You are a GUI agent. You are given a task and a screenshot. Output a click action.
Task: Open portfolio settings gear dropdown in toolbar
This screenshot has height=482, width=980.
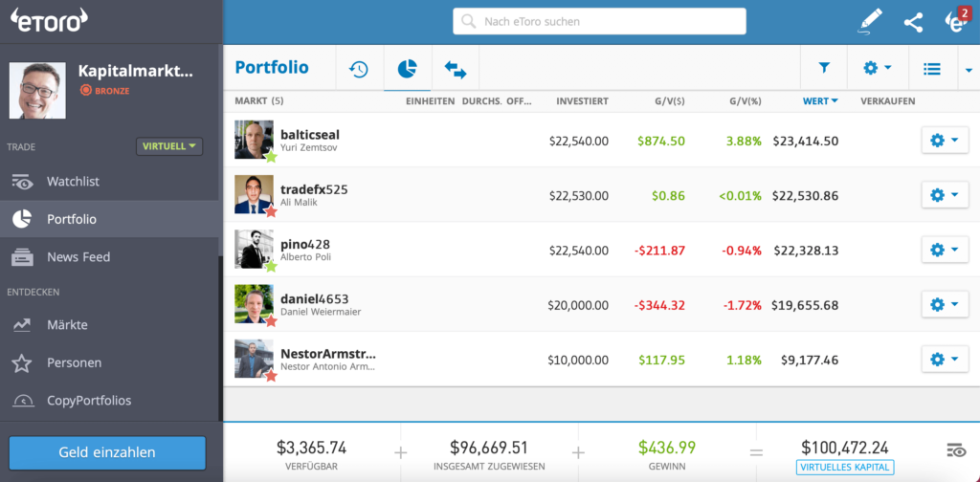tap(877, 68)
